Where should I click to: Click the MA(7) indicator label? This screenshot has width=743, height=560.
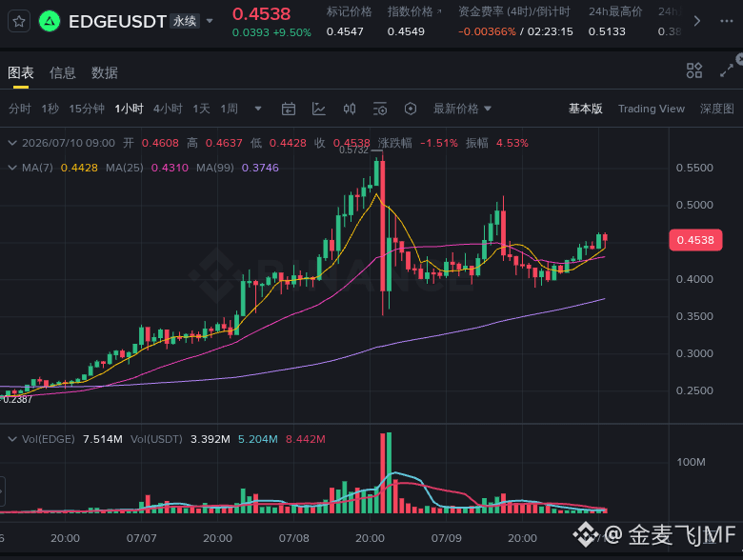click(37, 168)
